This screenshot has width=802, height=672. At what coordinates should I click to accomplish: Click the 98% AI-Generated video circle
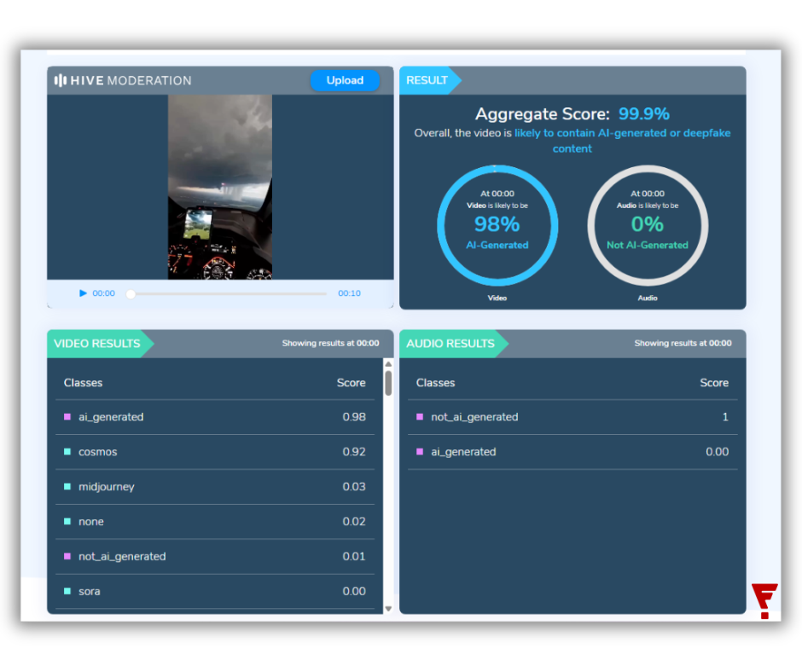click(497, 225)
